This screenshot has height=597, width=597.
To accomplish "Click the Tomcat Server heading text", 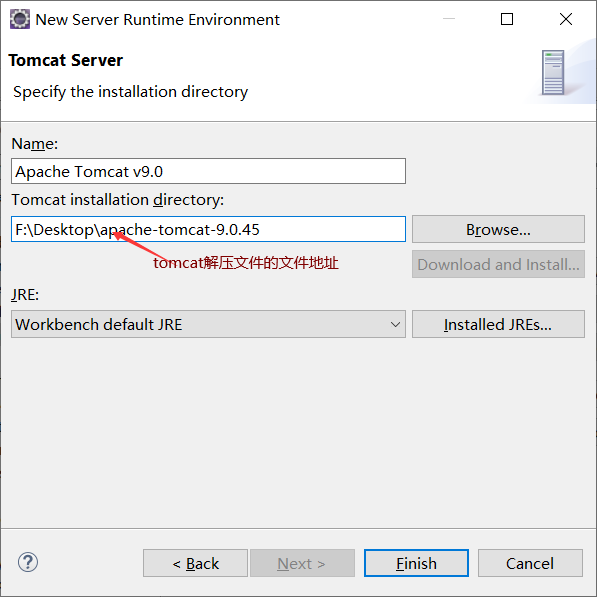I will (65, 60).
